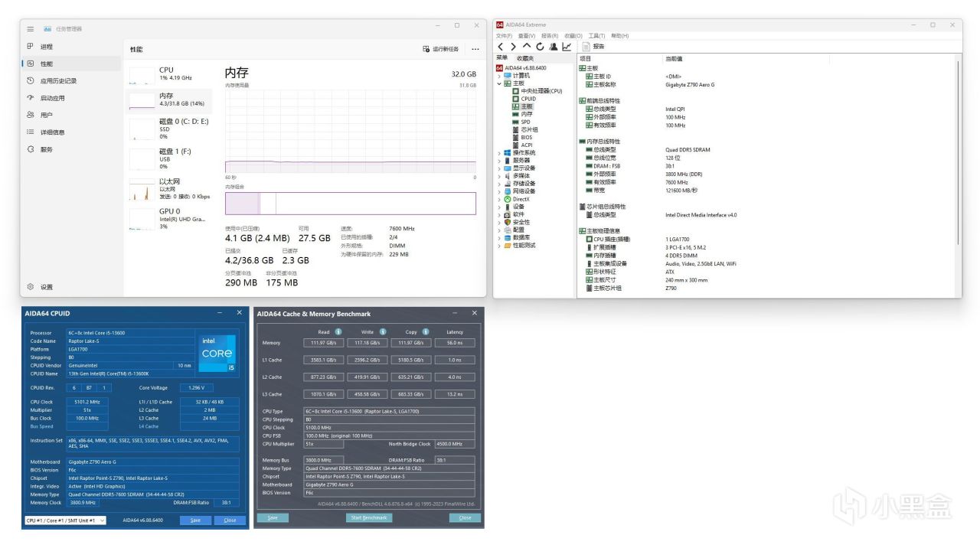Click the AIDA64 refresh toolbar icon
The height and width of the screenshot is (548, 980).
tap(540, 47)
